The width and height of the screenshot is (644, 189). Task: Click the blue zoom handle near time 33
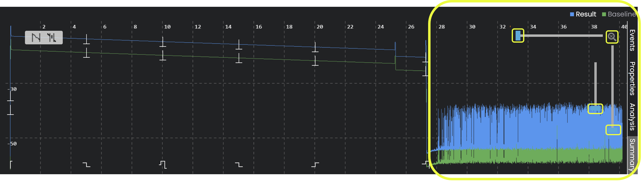click(518, 36)
